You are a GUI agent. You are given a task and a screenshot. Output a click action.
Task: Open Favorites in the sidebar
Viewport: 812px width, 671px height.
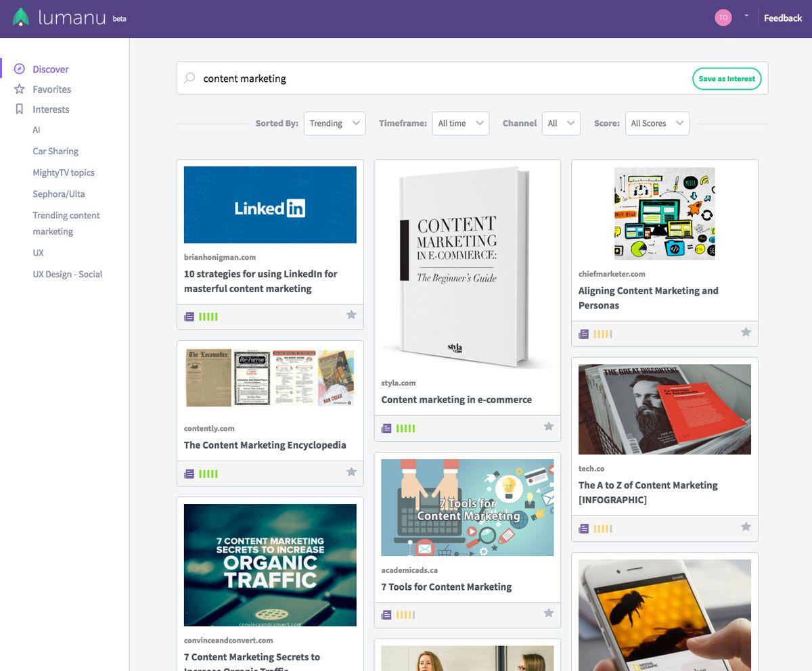(x=52, y=89)
